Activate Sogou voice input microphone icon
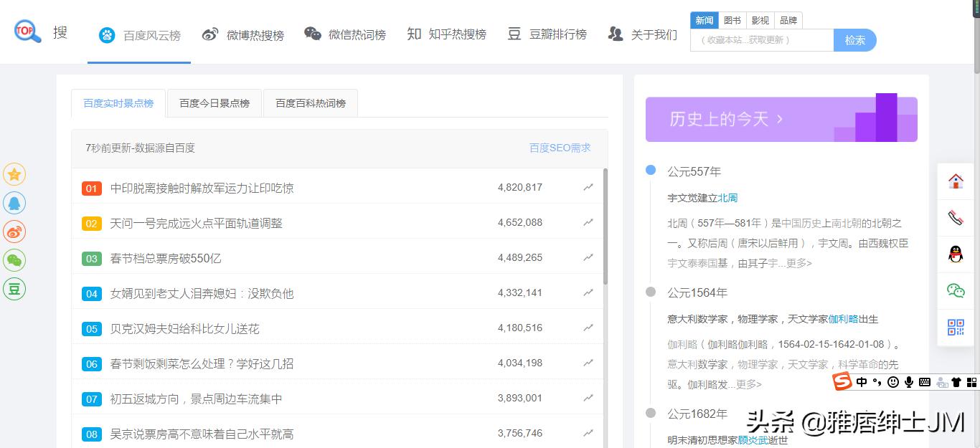This screenshot has width=980, height=448. click(x=909, y=382)
